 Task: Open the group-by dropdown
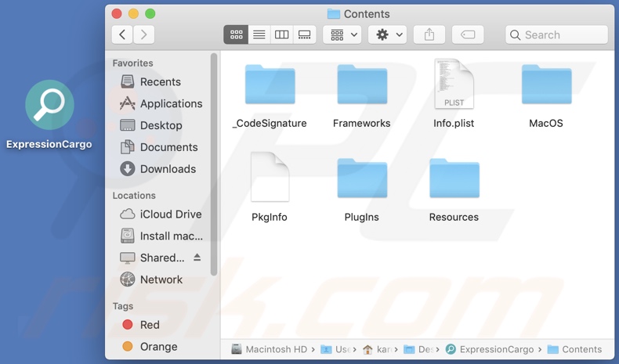(342, 34)
